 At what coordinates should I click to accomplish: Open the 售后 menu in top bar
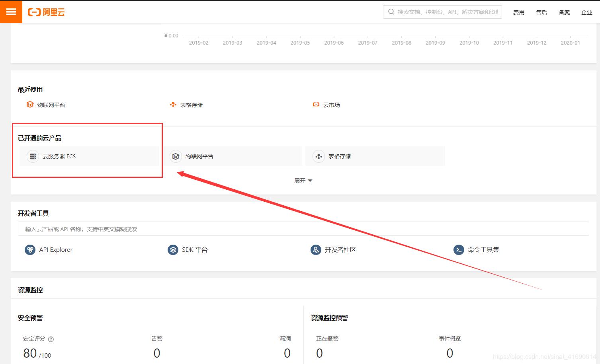pos(541,12)
